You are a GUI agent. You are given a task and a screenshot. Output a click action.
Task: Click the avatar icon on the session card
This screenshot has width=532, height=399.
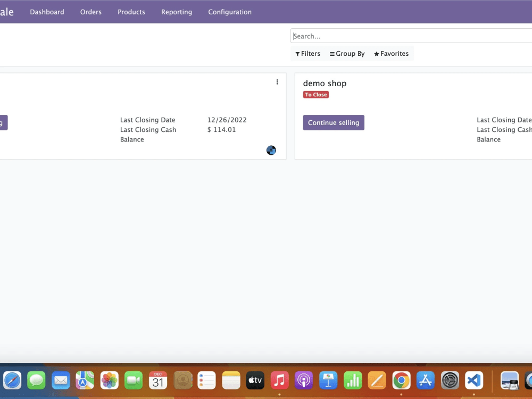(x=271, y=150)
